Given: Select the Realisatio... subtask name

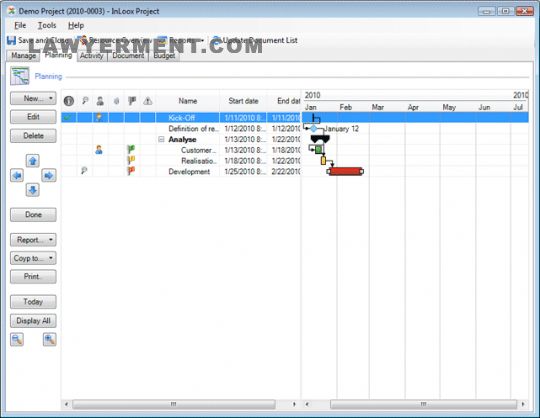Looking at the screenshot, I should click(x=199, y=161).
